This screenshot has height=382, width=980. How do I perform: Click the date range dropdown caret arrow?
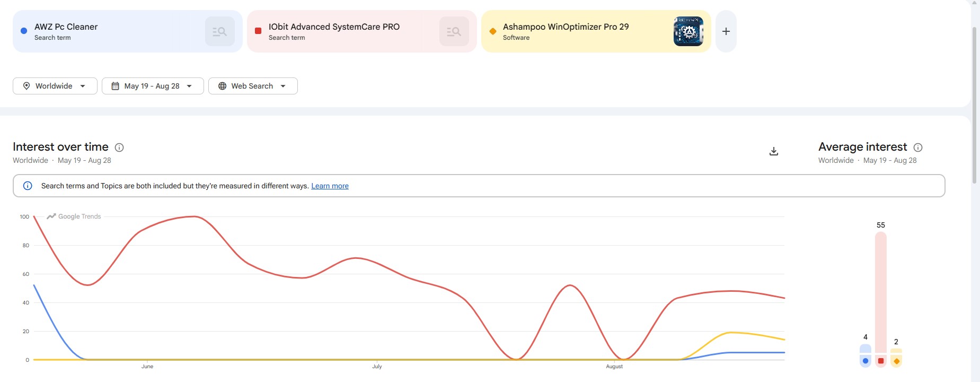coord(189,86)
